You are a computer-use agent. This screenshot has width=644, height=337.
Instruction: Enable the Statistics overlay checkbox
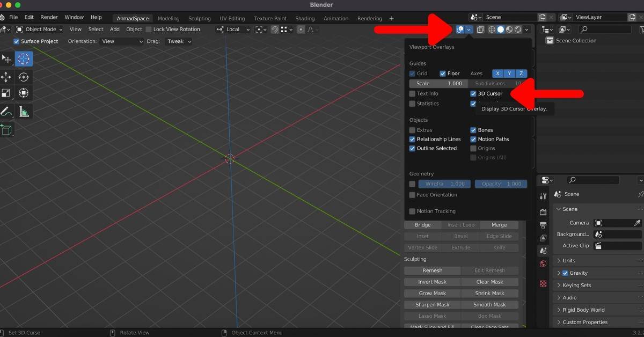point(412,104)
